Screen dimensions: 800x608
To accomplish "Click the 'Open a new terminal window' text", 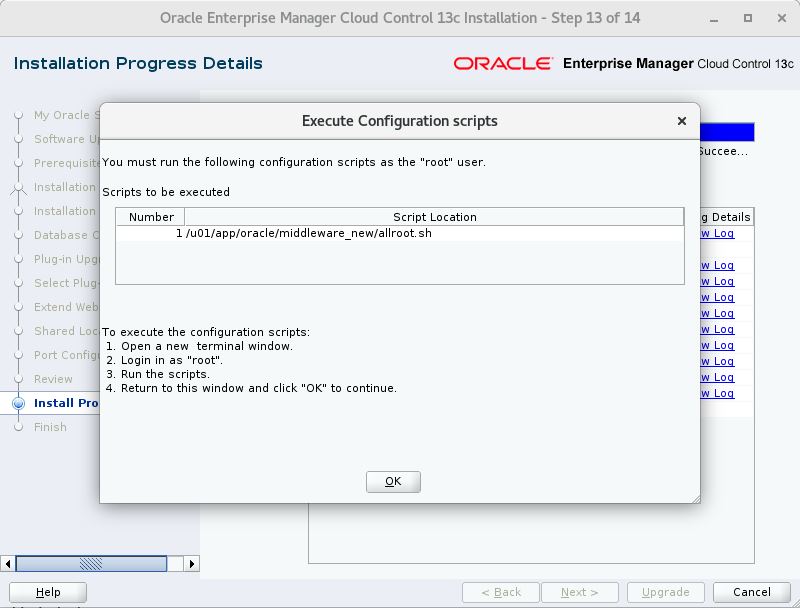I will point(206,346).
